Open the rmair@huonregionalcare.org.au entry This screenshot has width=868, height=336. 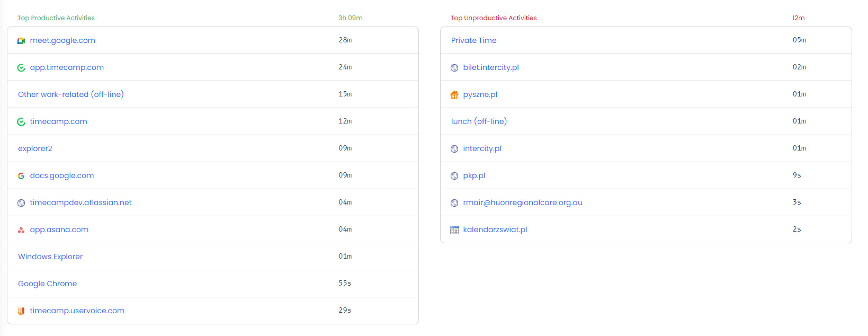(x=523, y=202)
